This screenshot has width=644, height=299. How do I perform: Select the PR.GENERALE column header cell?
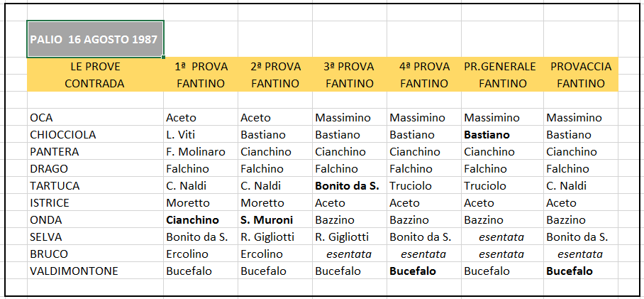pos(502,66)
